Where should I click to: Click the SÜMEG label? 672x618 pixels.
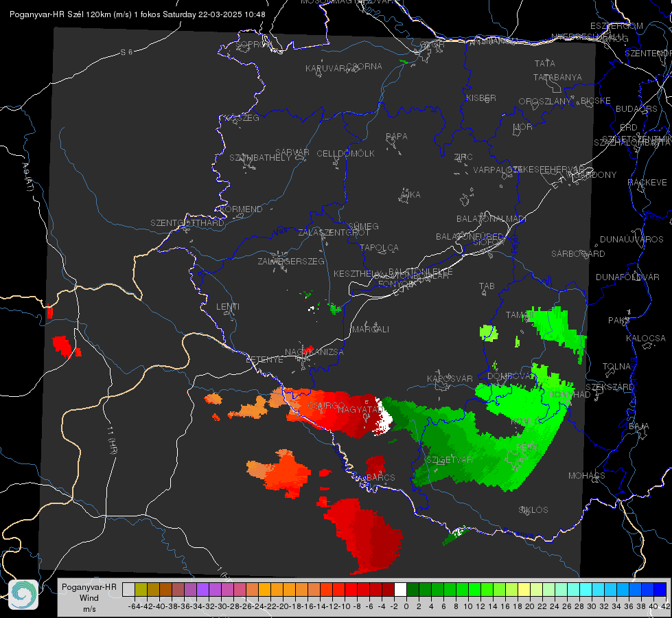coord(363,226)
